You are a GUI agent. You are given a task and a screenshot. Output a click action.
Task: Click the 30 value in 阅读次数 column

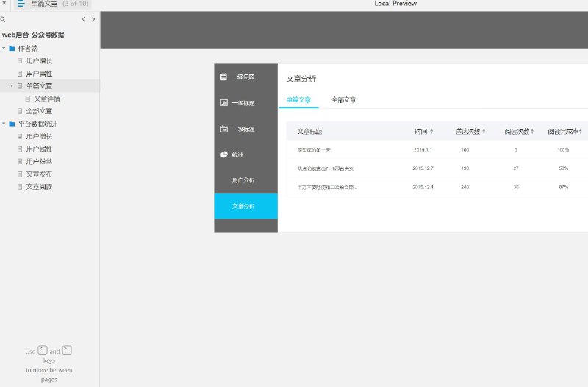tap(516, 188)
